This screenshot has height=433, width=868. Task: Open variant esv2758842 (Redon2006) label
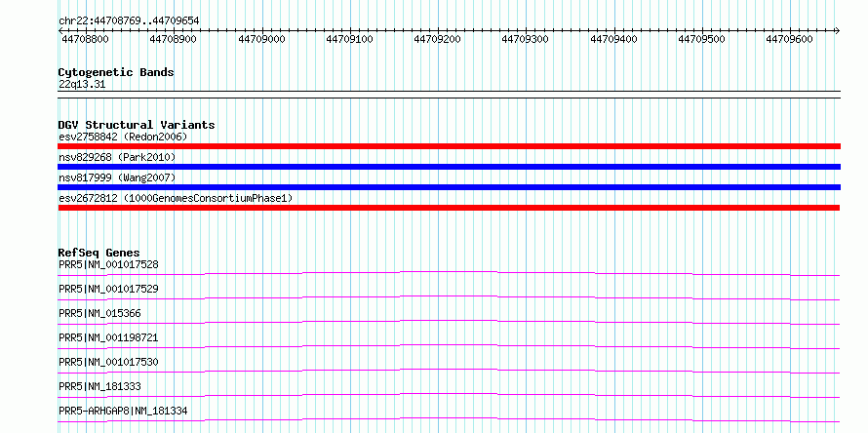[123, 137]
